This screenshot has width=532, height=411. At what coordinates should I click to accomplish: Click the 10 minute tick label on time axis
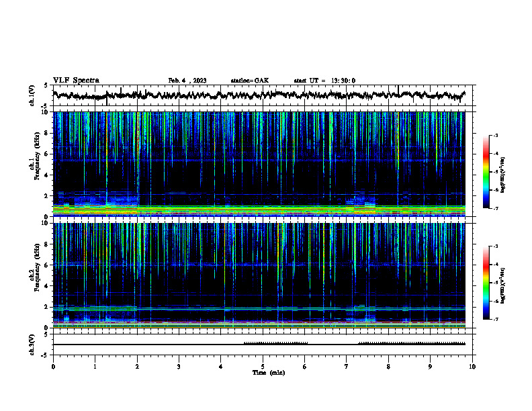[x=472, y=367]
